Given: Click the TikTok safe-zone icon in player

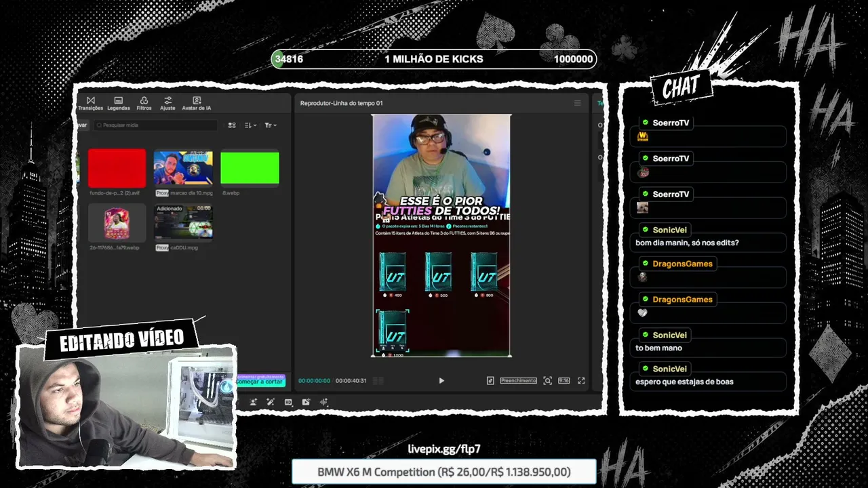Looking at the screenshot, I should coord(490,381).
